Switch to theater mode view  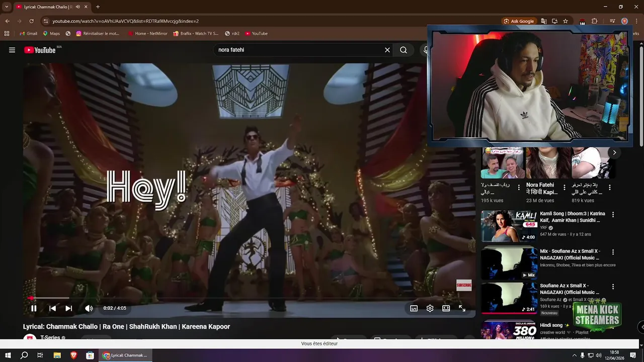coord(446,308)
